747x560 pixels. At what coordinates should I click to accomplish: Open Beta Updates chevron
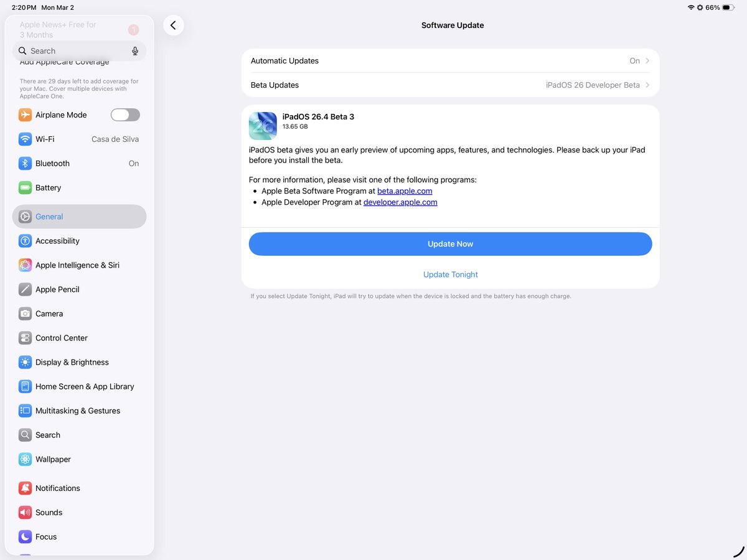647,85
